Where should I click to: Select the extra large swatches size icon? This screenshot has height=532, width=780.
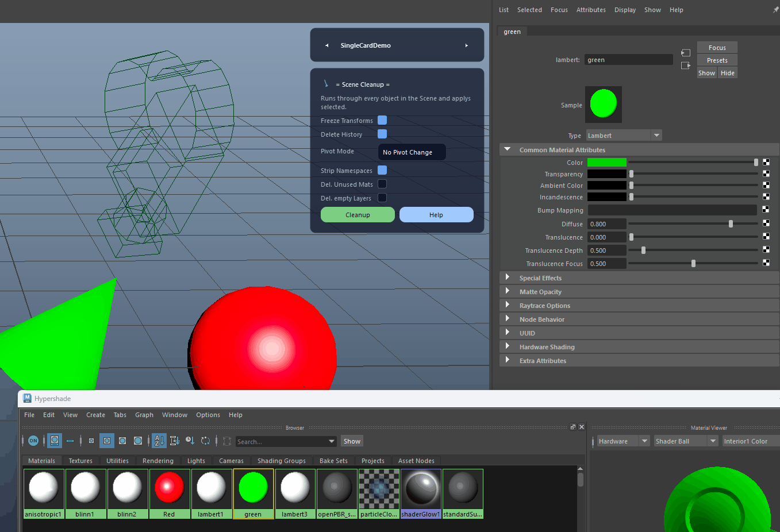pyautogui.click(x=138, y=441)
